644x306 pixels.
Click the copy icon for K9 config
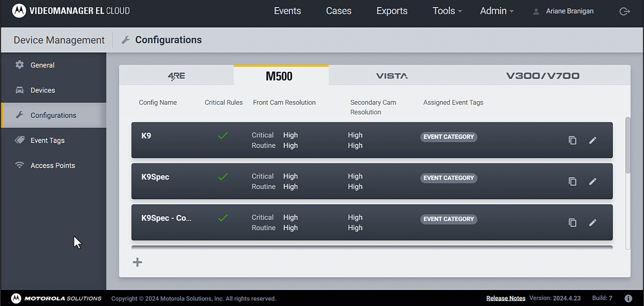tap(573, 140)
